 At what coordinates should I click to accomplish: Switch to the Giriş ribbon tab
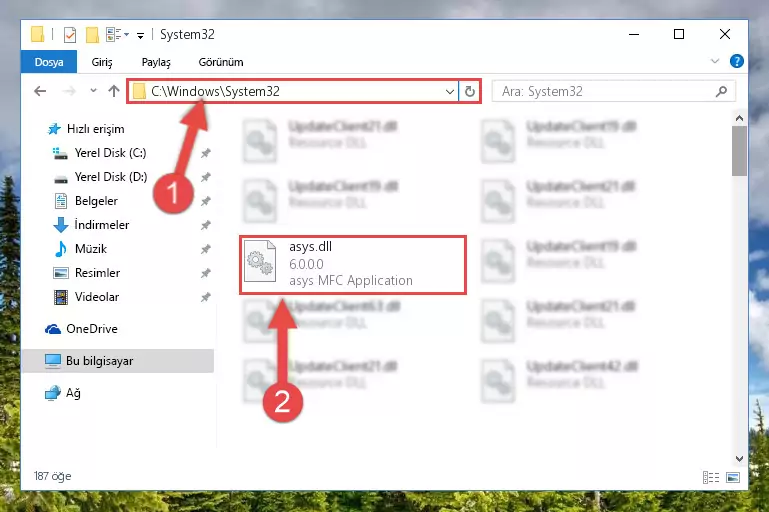click(x=102, y=62)
